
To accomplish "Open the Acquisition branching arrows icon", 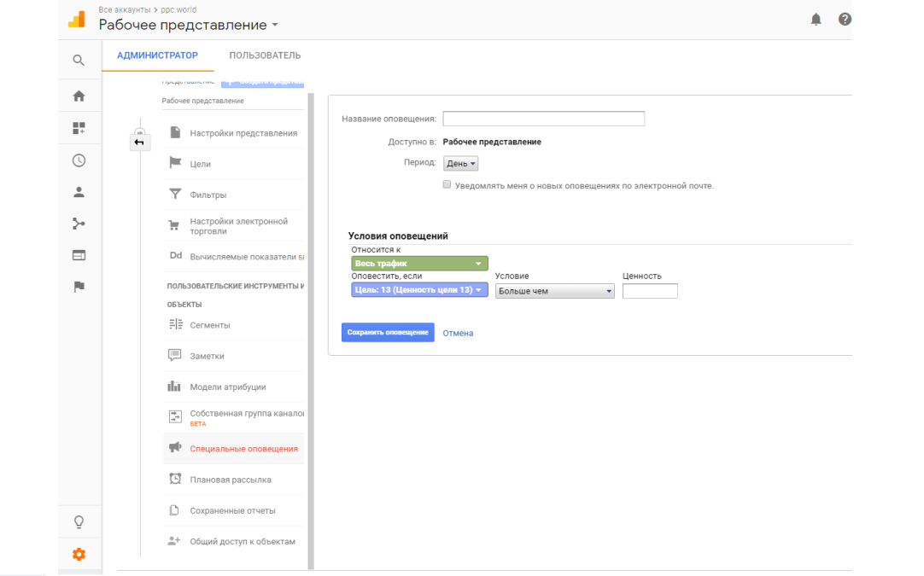I will tap(79, 224).
